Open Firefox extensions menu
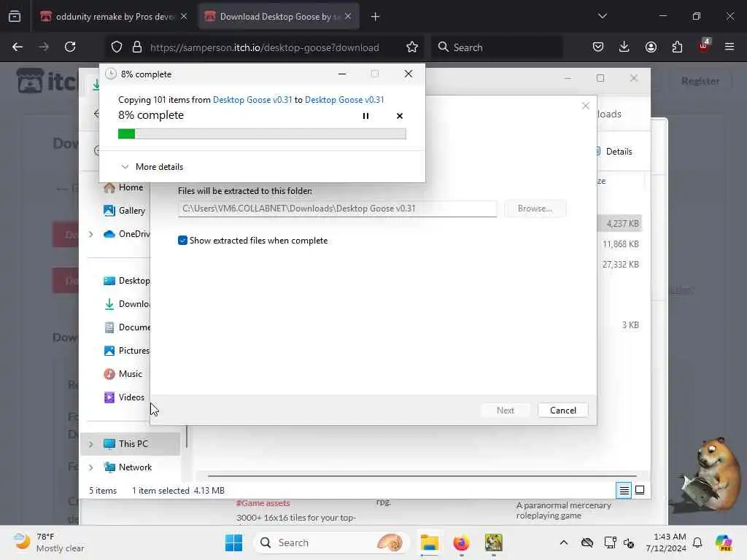Image resolution: width=747 pixels, height=560 pixels. tap(677, 47)
